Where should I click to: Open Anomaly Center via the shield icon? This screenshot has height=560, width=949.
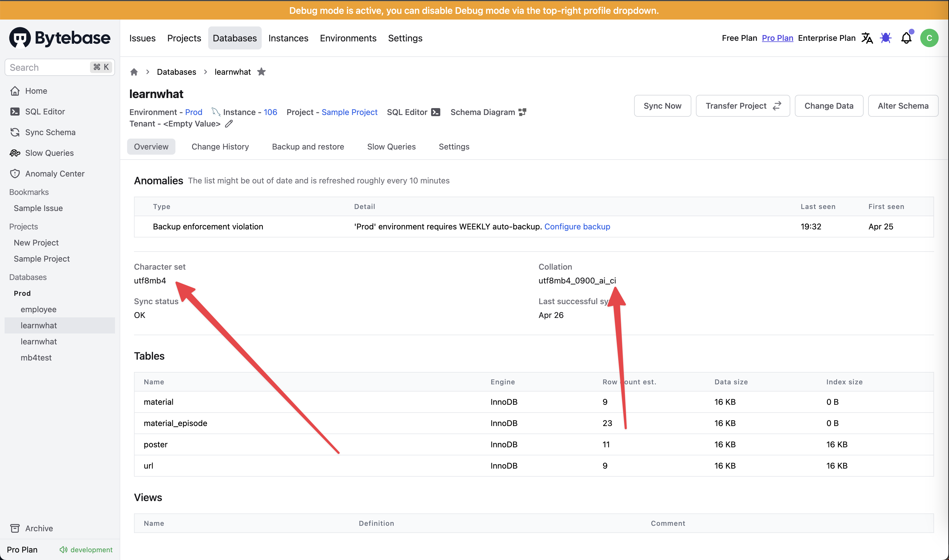point(15,173)
